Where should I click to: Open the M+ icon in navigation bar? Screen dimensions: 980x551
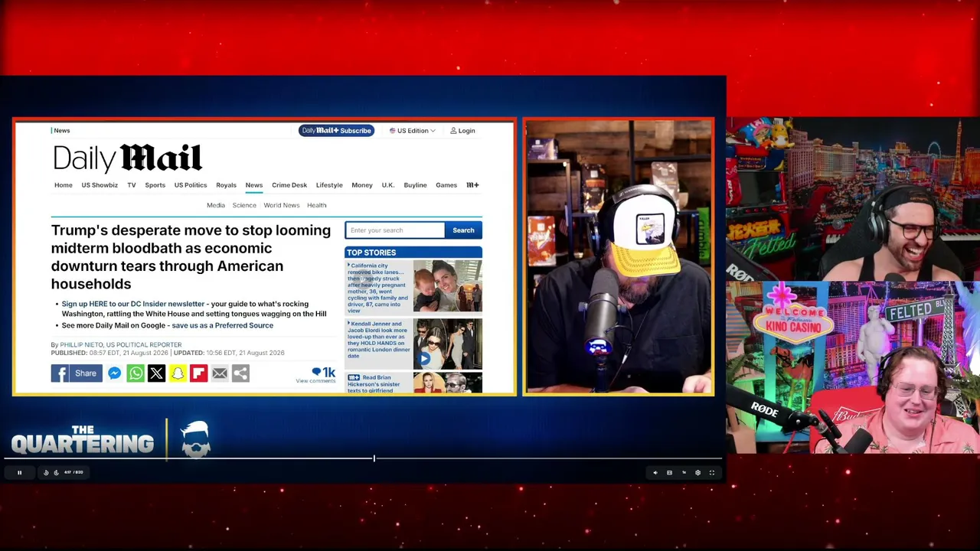click(x=472, y=185)
